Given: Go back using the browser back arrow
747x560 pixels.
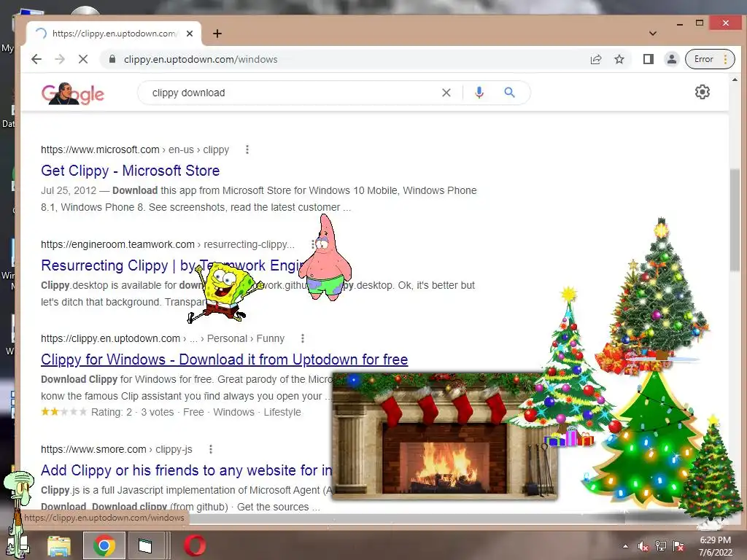Looking at the screenshot, I should tap(36, 59).
